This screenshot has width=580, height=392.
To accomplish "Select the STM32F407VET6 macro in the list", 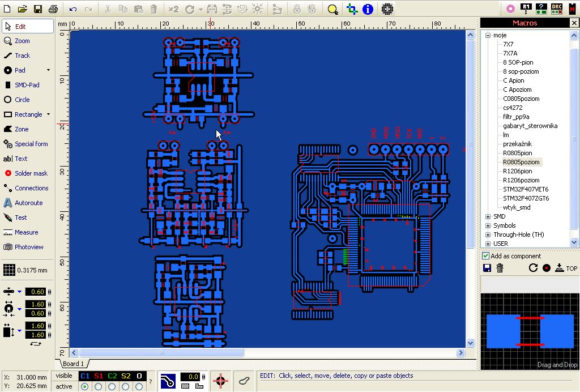I will [526, 189].
